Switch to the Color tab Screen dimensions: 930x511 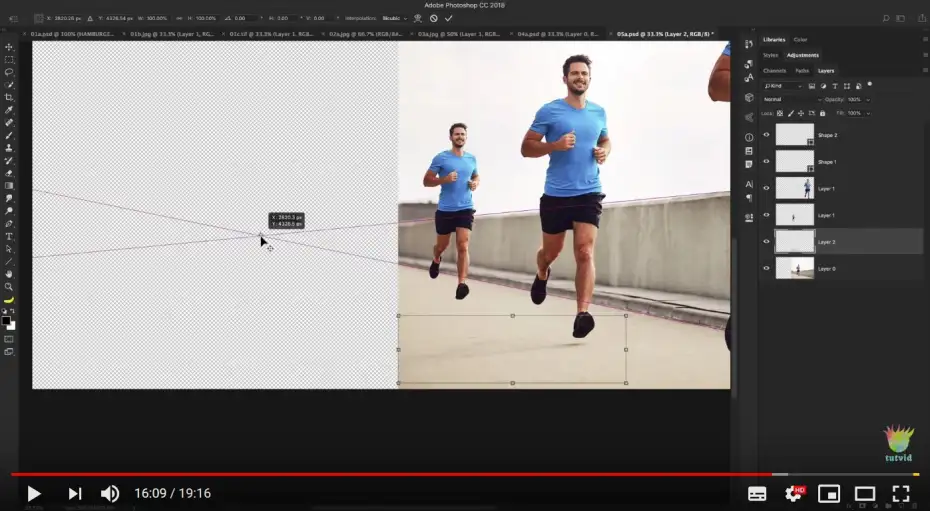tap(800, 40)
